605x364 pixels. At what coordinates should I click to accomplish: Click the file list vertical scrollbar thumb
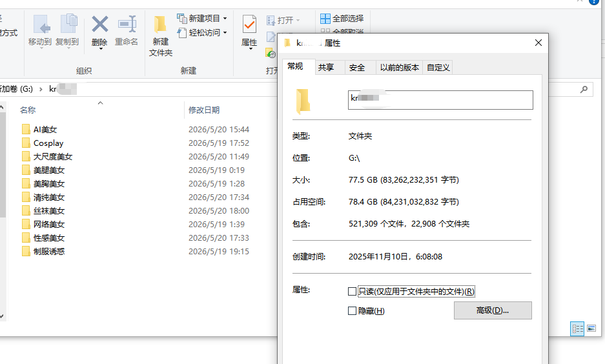2,165
